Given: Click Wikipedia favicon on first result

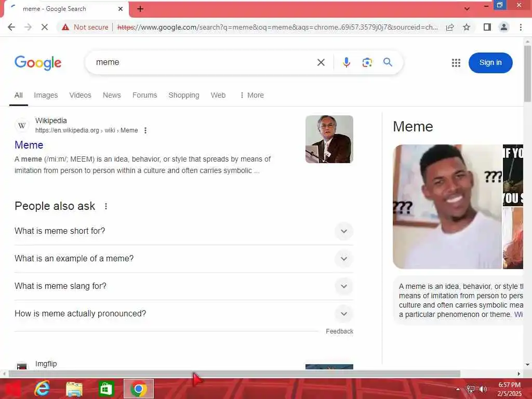Looking at the screenshot, I should [22, 126].
